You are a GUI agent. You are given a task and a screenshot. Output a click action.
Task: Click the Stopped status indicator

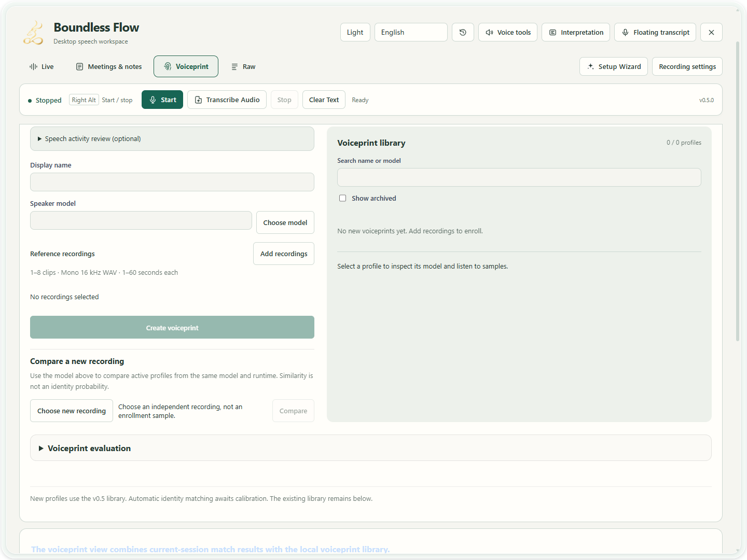(x=45, y=100)
